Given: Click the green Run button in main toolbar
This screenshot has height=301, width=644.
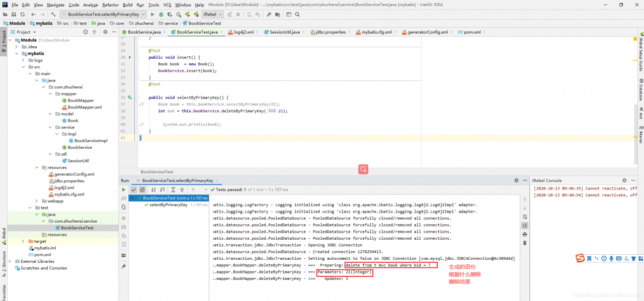Looking at the screenshot, I should tap(152, 15).
